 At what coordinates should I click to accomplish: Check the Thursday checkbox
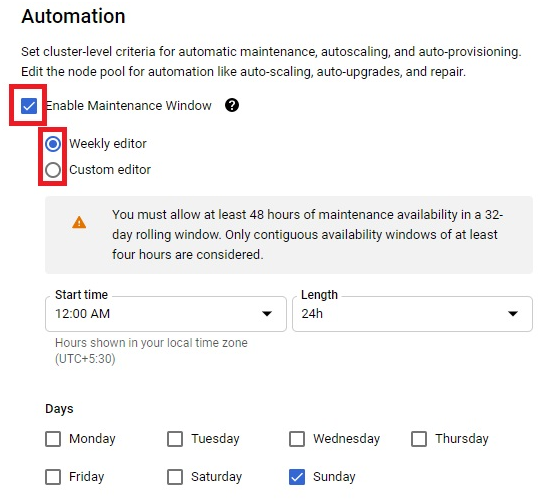click(x=419, y=439)
